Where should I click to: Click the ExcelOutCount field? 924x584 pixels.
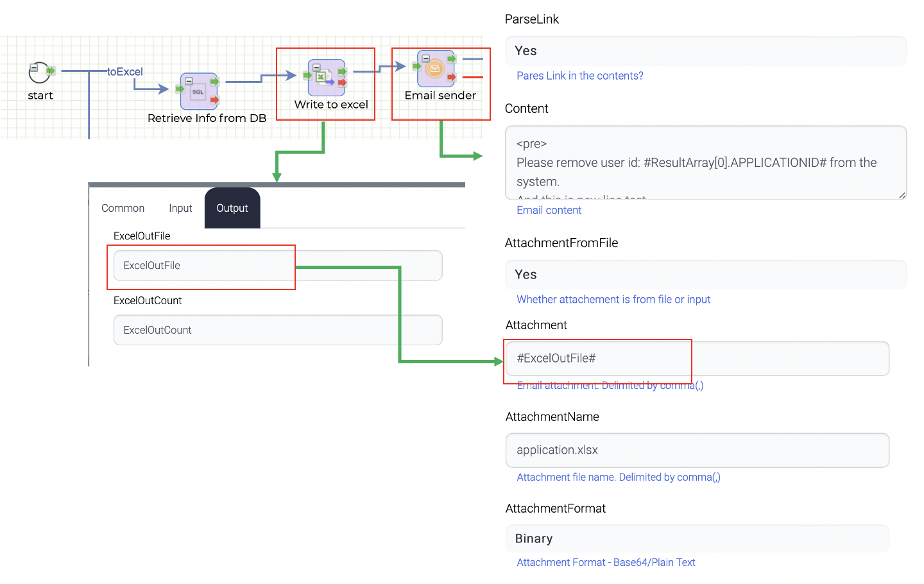[x=278, y=330]
